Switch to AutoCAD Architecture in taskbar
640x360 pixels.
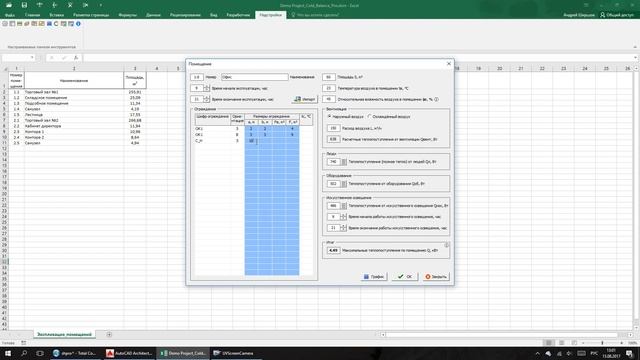pyautogui.click(x=129, y=353)
